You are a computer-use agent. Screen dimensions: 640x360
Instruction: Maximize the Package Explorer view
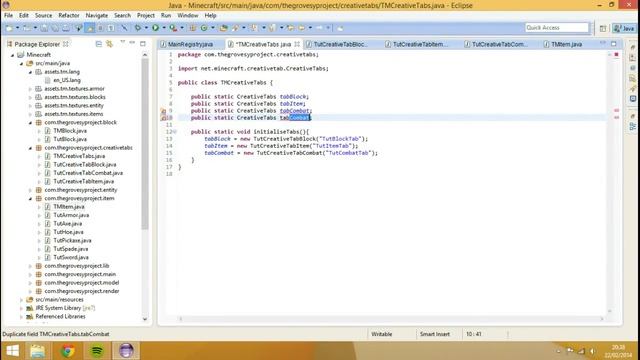click(143, 43)
